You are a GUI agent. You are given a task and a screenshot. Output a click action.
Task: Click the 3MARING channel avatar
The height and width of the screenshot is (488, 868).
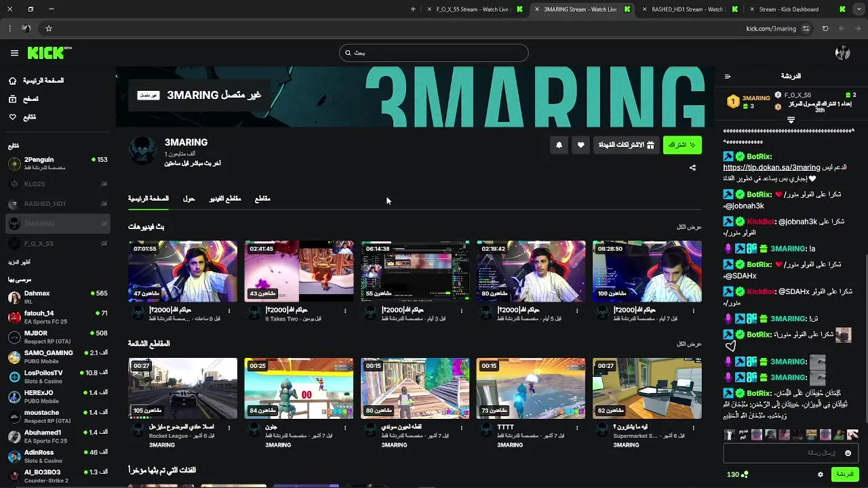(143, 150)
